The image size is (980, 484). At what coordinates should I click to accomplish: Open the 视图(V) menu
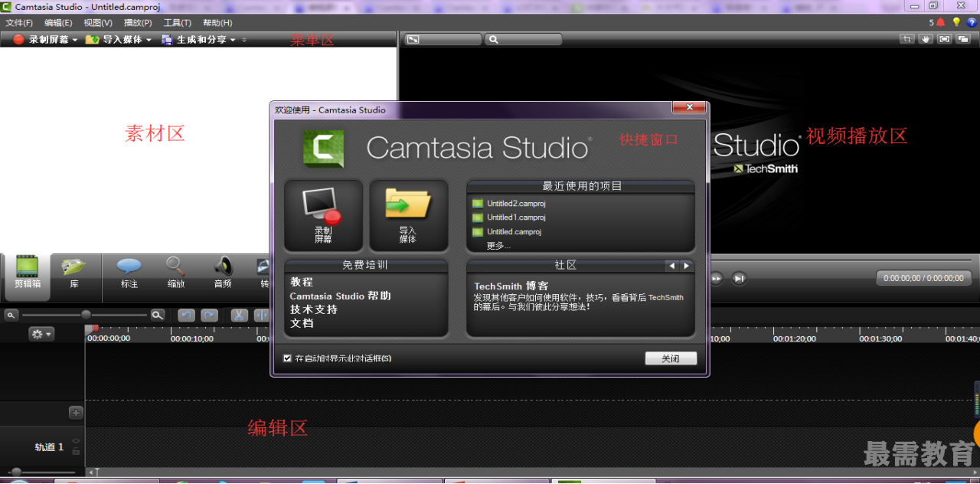(x=98, y=23)
